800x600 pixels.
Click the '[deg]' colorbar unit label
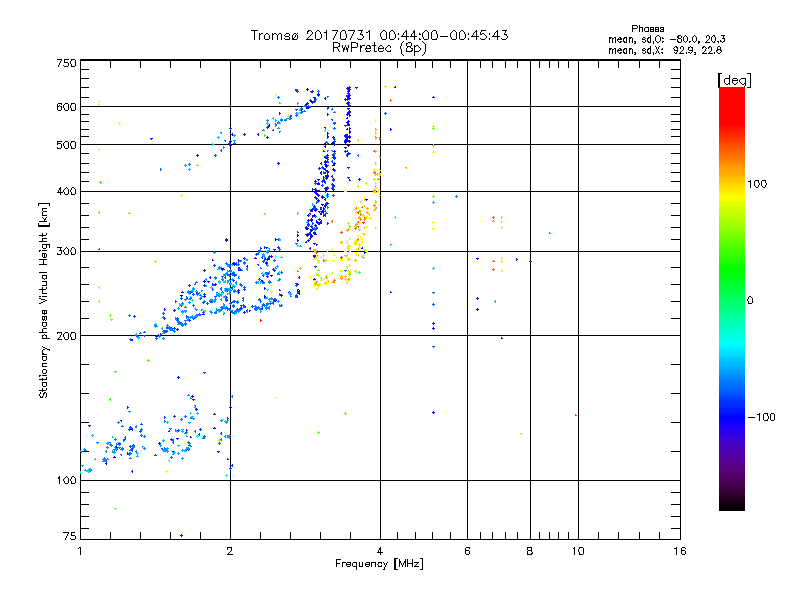[734, 80]
